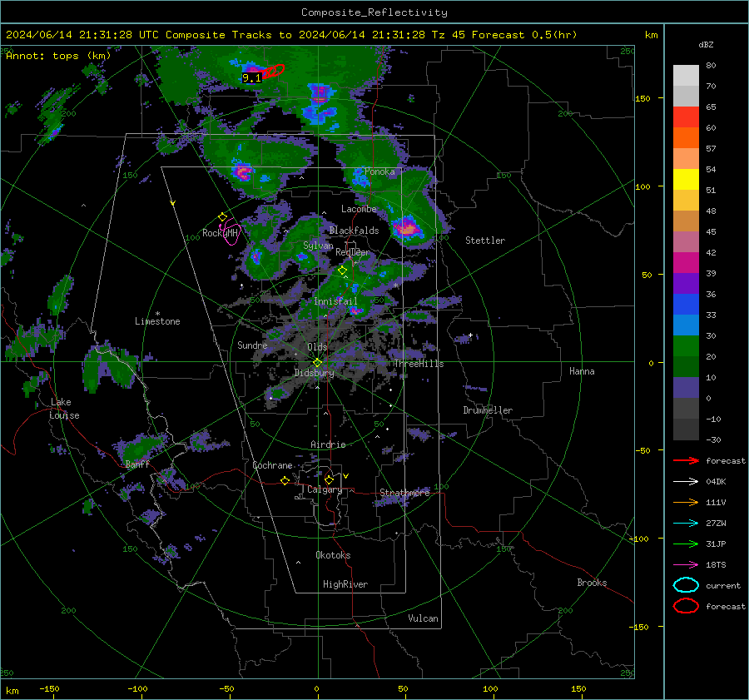Click the light blue 33-30 dBZ swatch

coord(686,325)
